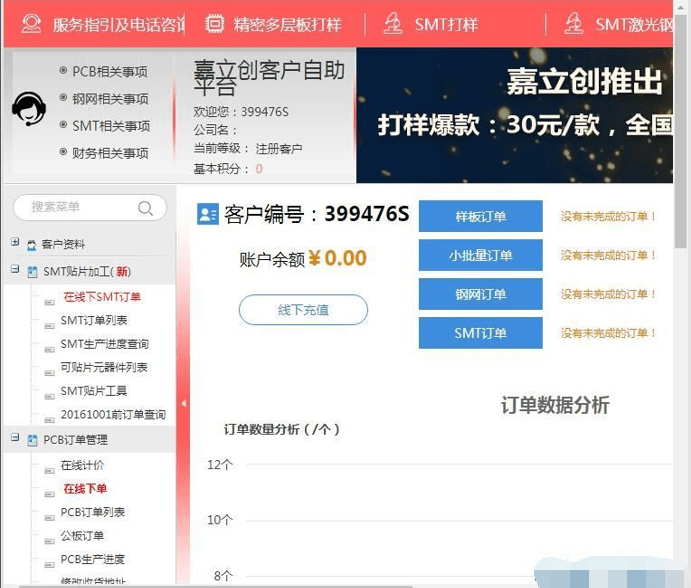Click the 线下充值 recharge button
This screenshot has width=691, height=588.
tap(303, 310)
